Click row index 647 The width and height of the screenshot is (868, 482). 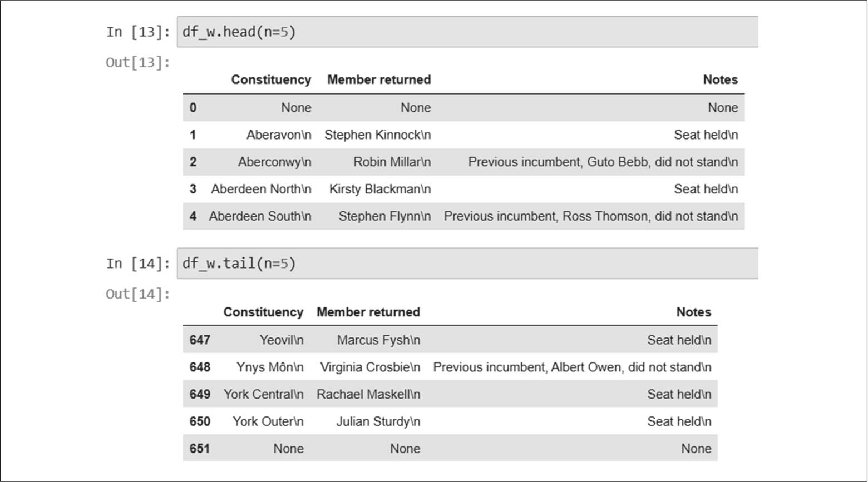(200, 340)
